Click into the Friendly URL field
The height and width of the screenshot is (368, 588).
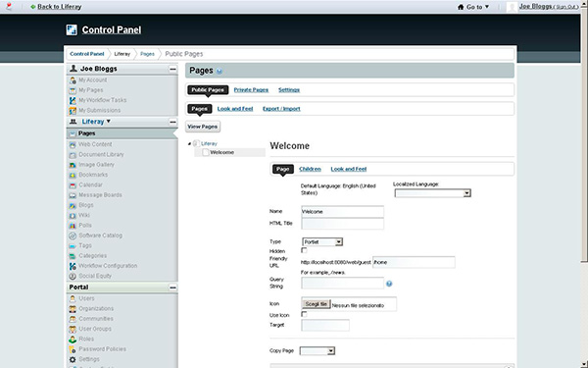pyautogui.click(x=414, y=262)
